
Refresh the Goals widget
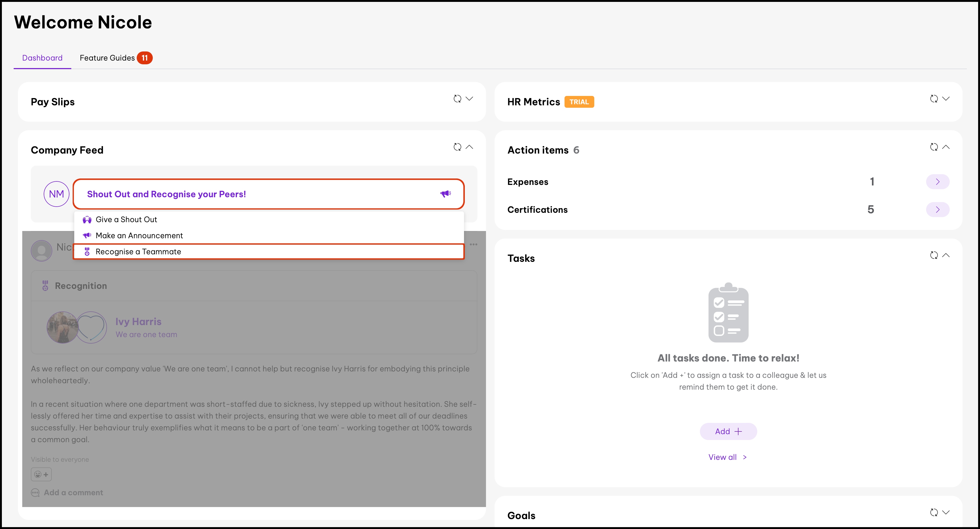pos(934,513)
